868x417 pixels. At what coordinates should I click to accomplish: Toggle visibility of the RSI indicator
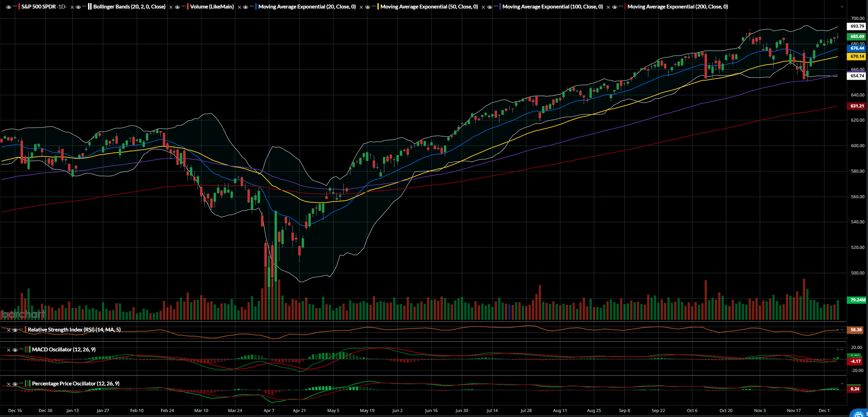point(15,330)
